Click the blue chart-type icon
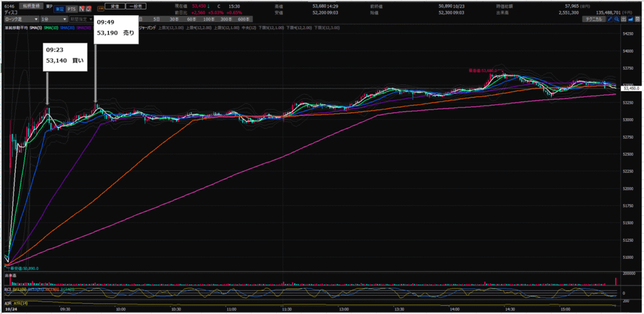 (632, 20)
